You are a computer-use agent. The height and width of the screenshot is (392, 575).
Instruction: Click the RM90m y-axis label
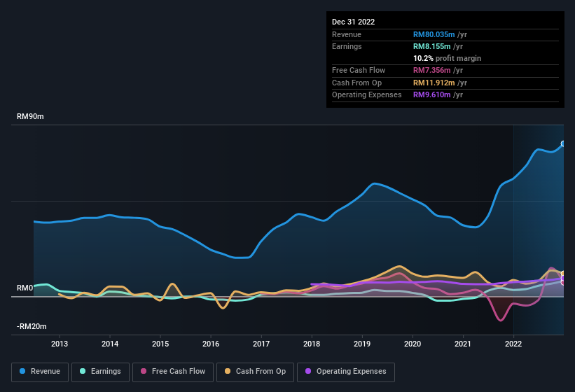[30, 117]
